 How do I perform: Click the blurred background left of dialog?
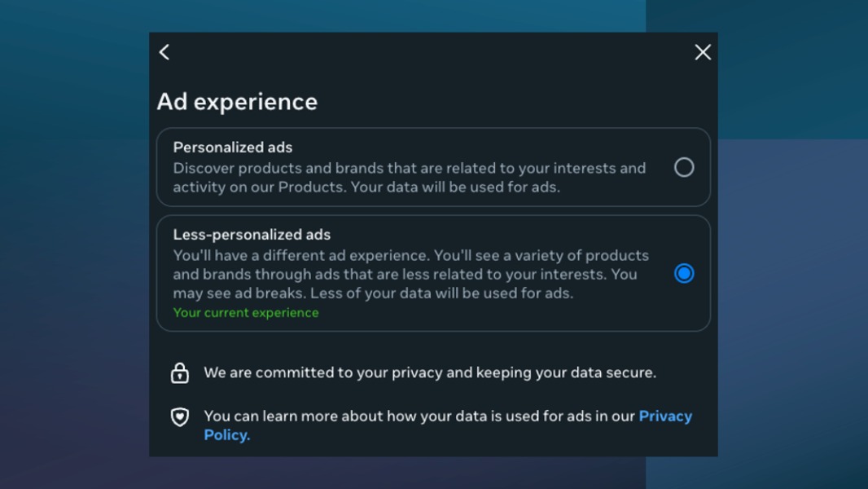(73, 244)
